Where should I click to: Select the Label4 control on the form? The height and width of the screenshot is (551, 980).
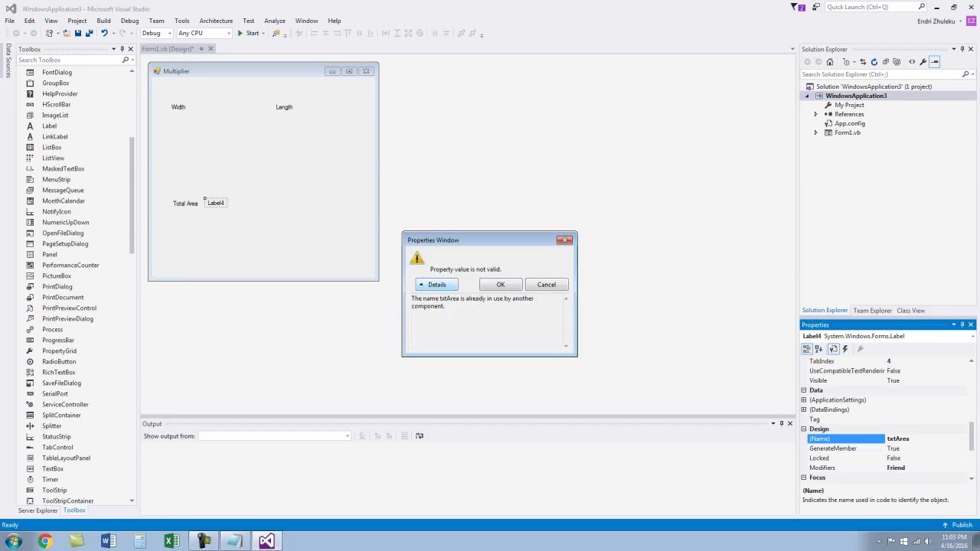[216, 203]
